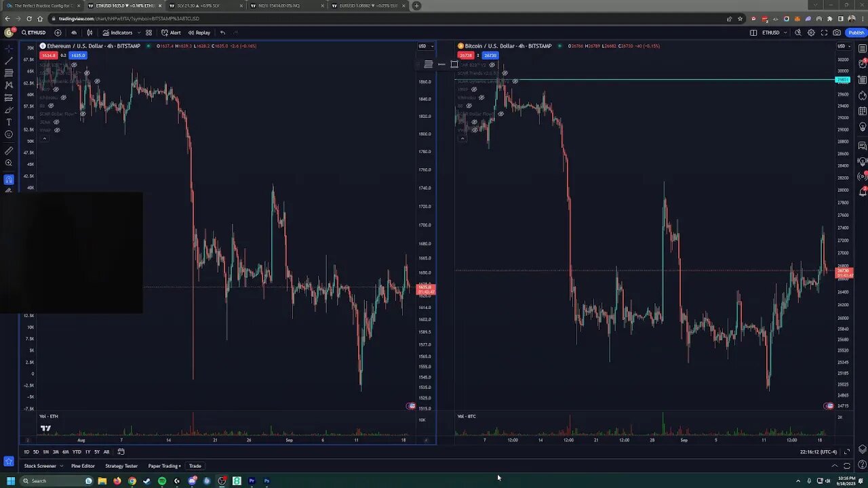Open USD currency dropdown on Bitcoin chart
Image resolution: width=868 pixels, height=488 pixels.
click(x=844, y=46)
